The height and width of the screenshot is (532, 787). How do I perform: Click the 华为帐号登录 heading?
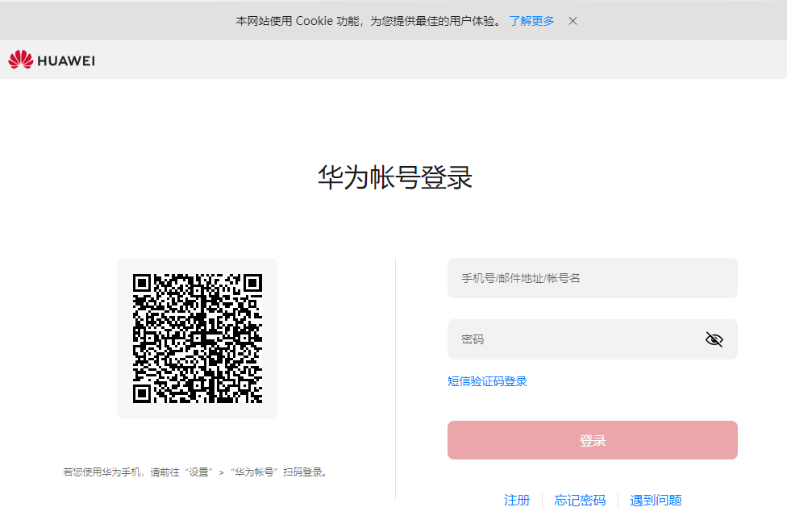point(395,177)
